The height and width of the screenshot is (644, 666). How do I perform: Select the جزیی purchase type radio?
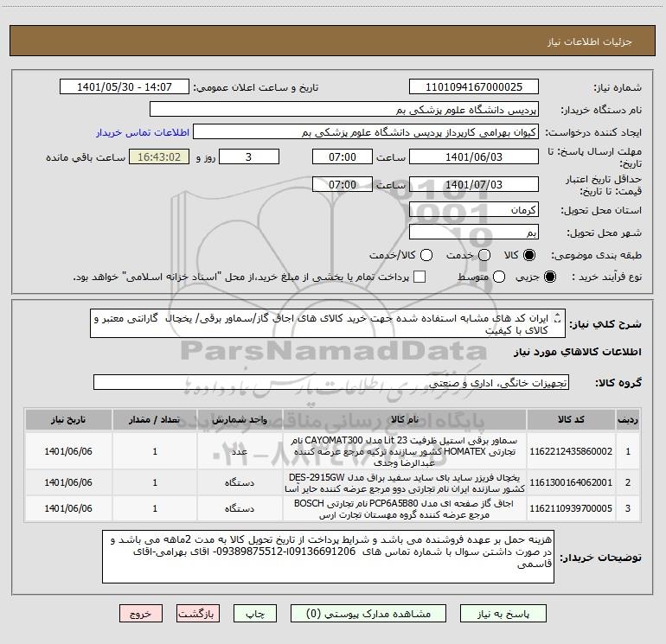point(549,277)
